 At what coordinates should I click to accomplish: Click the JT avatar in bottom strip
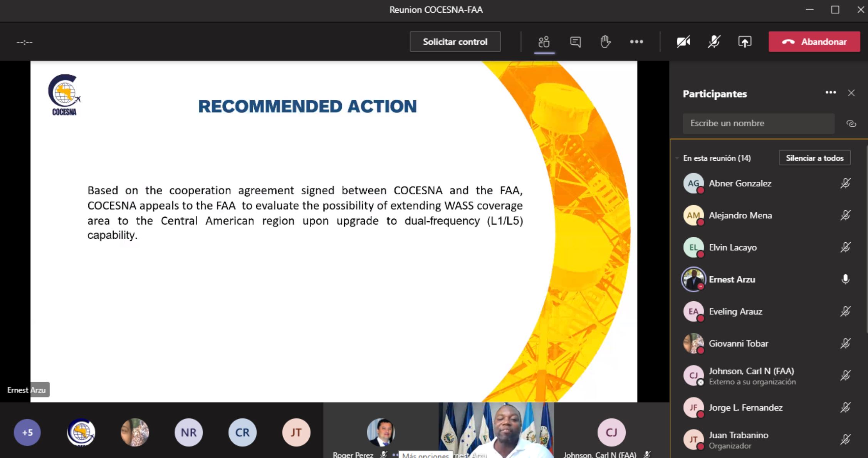point(296,433)
